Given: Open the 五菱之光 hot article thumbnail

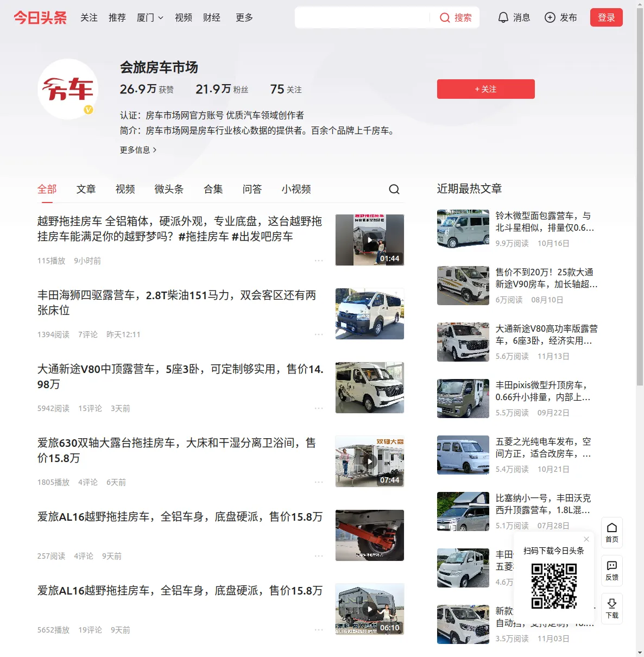Looking at the screenshot, I should (x=463, y=455).
